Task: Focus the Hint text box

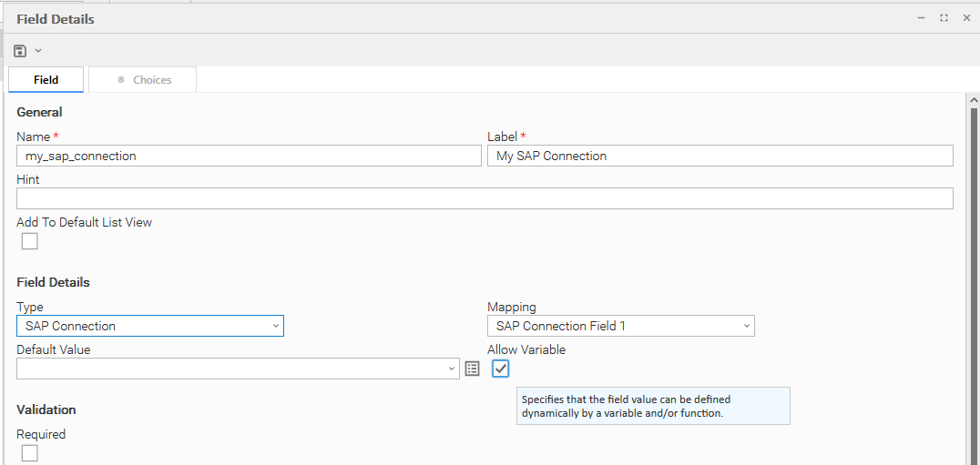Action: [485, 198]
